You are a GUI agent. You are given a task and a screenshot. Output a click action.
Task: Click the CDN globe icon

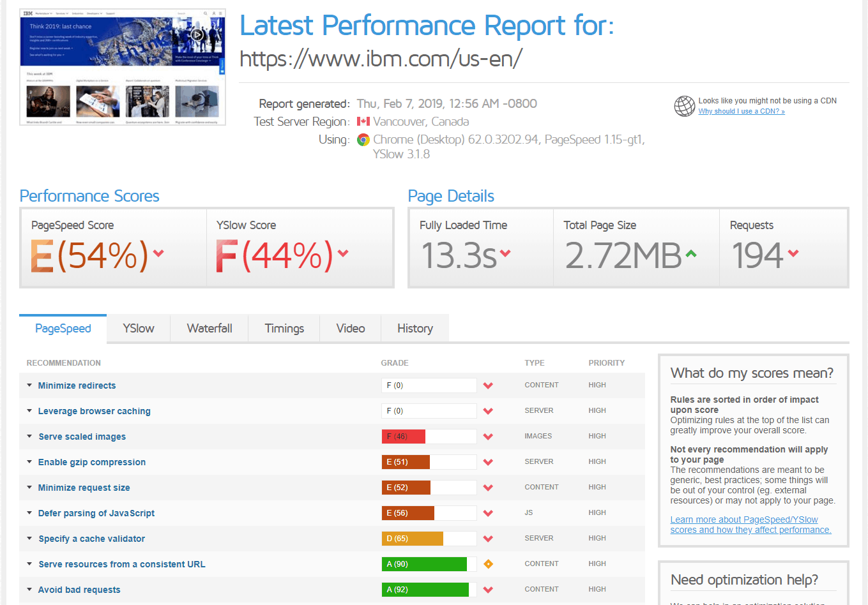point(685,106)
